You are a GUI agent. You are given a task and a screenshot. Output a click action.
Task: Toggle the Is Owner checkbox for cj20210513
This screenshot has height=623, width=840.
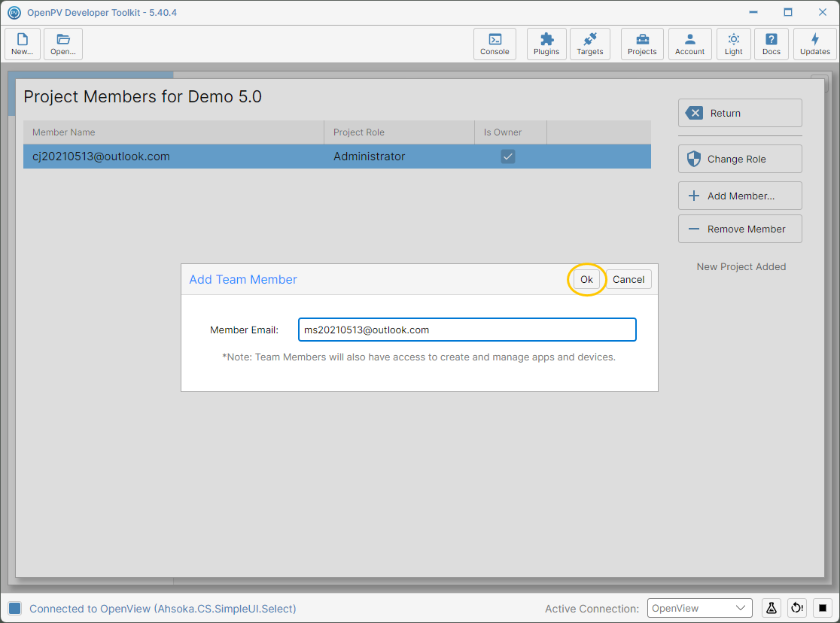tap(508, 157)
